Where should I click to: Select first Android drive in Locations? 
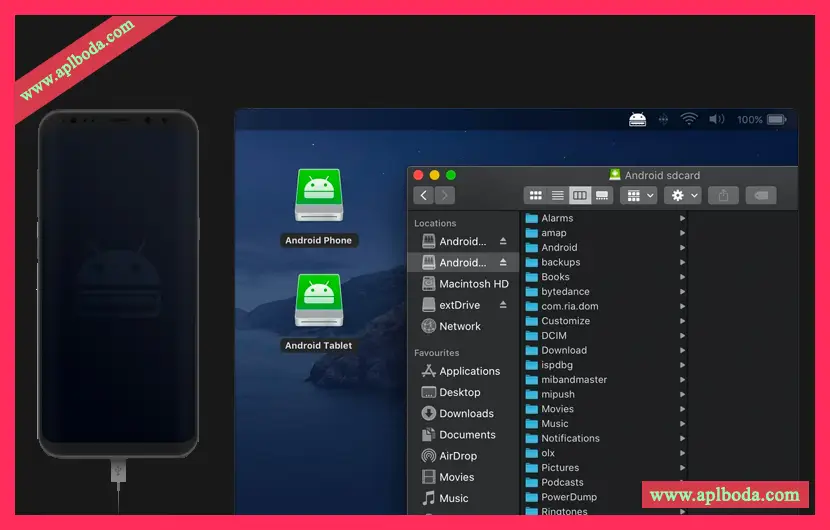(x=463, y=241)
